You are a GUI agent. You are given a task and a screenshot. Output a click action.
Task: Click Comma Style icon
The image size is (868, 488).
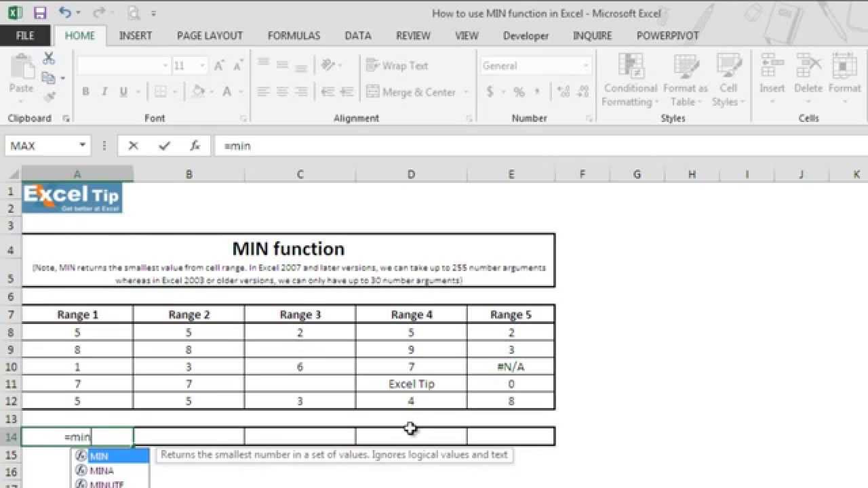pos(537,92)
